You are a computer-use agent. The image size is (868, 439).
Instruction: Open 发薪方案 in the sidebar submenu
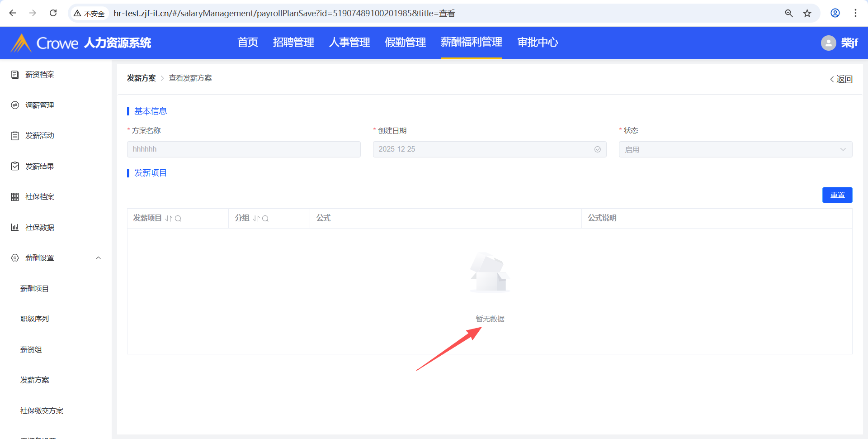(34, 380)
